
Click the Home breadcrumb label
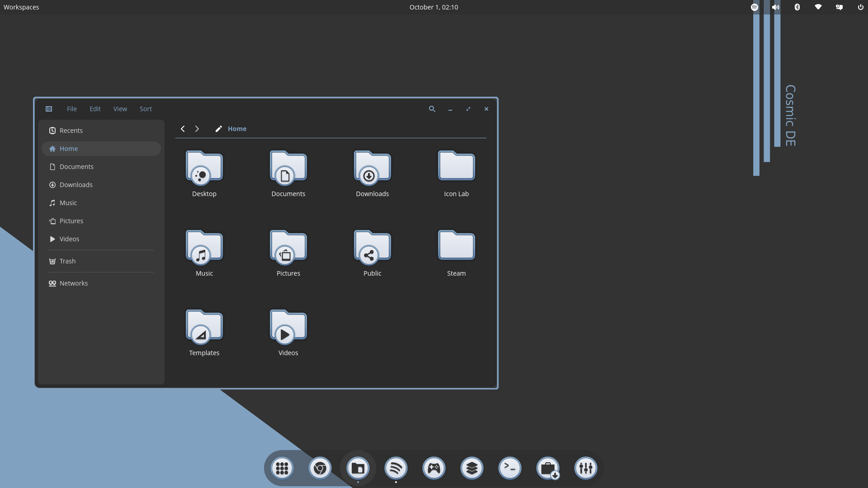tap(237, 129)
